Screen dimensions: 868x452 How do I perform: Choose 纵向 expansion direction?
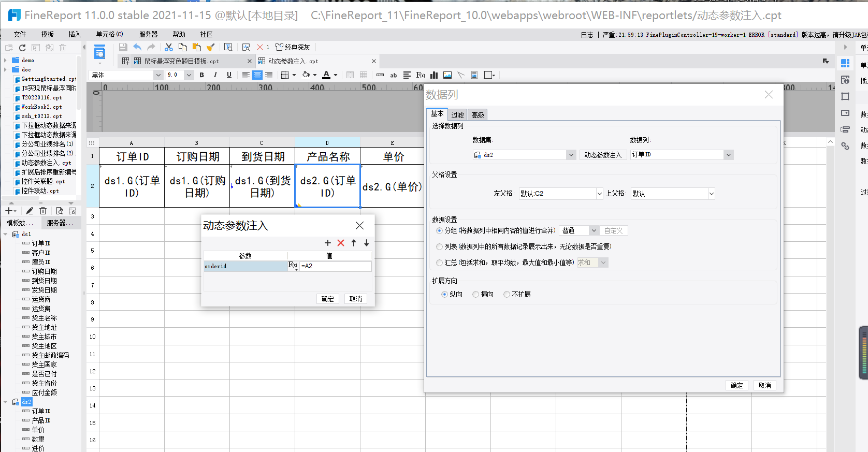pos(444,294)
